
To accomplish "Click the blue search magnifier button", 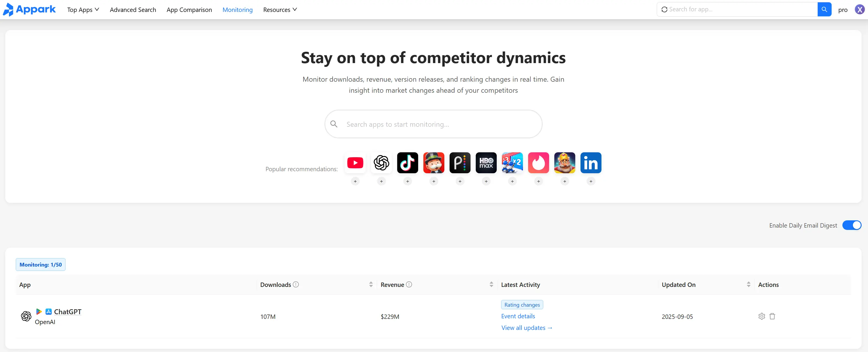I will pyautogui.click(x=824, y=9).
